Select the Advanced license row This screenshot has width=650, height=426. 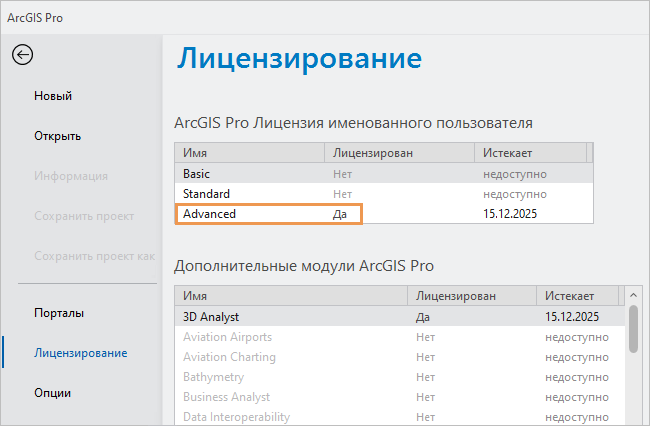pyautogui.click(x=384, y=213)
